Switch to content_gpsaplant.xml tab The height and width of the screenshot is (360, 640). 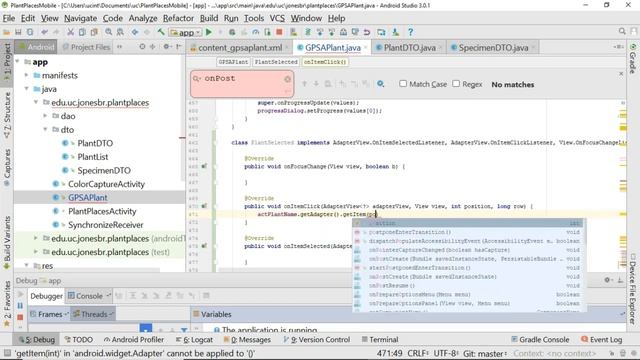[240, 47]
